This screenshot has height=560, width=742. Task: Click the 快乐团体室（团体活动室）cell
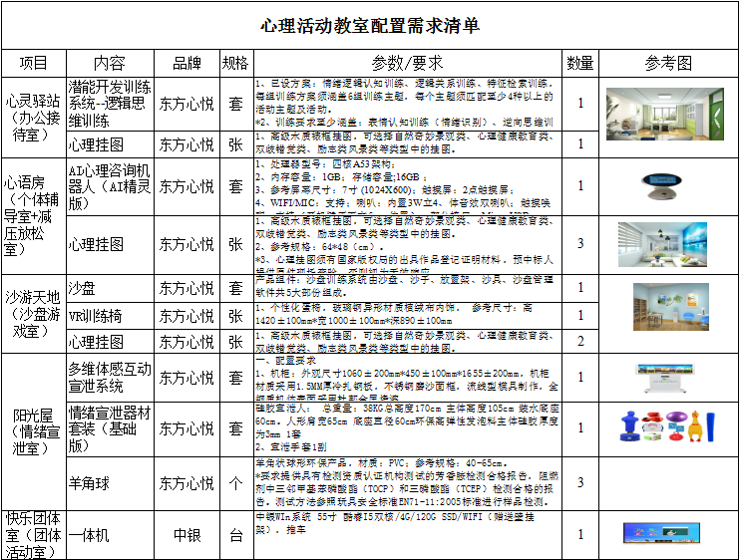click(x=34, y=535)
